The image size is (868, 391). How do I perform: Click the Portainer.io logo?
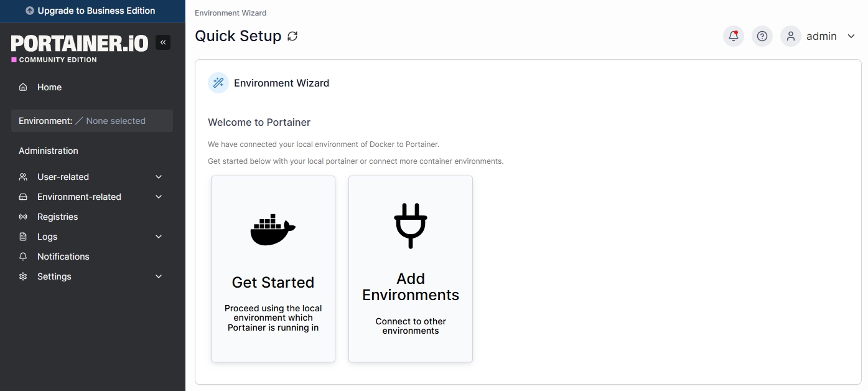pyautogui.click(x=80, y=44)
